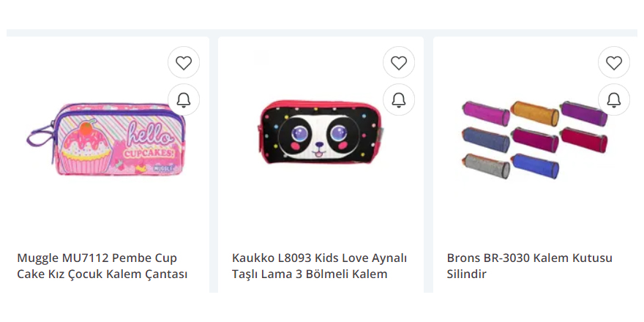Set the bell alert for Brons BR-3030
Image resolution: width=644 pixels, height=322 pixels.
coord(613,100)
